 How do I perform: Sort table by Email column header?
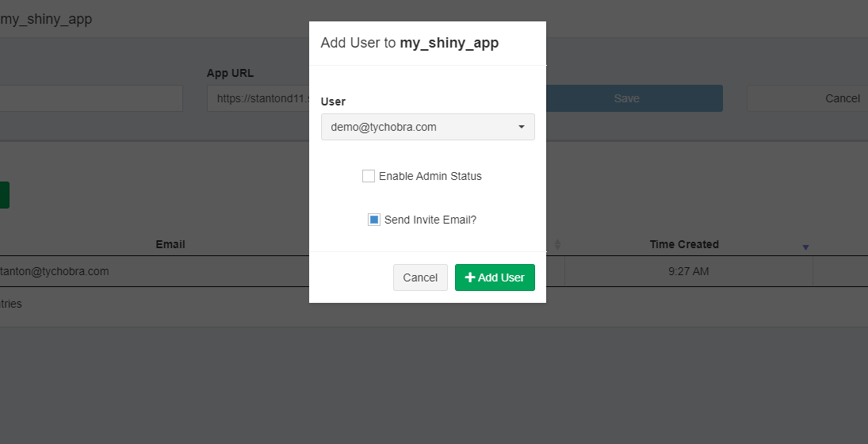pyautogui.click(x=170, y=244)
